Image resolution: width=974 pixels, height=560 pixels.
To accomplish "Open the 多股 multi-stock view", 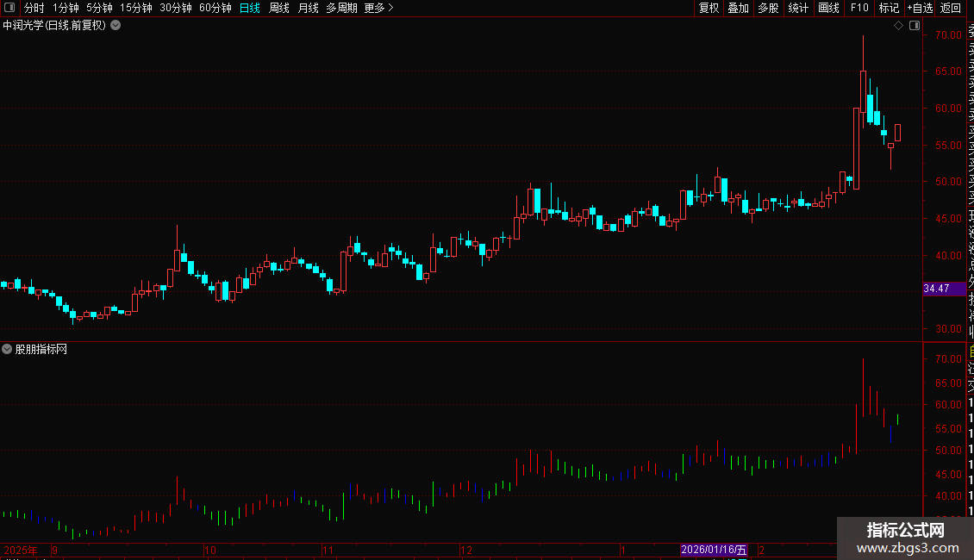I will click(x=768, y=8).
